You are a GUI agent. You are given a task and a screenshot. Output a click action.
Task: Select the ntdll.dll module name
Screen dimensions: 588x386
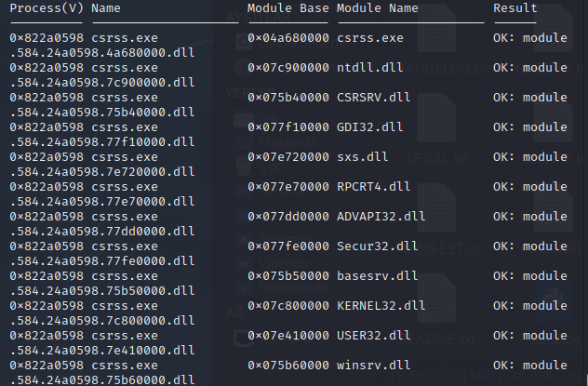(x=369, y=68)
